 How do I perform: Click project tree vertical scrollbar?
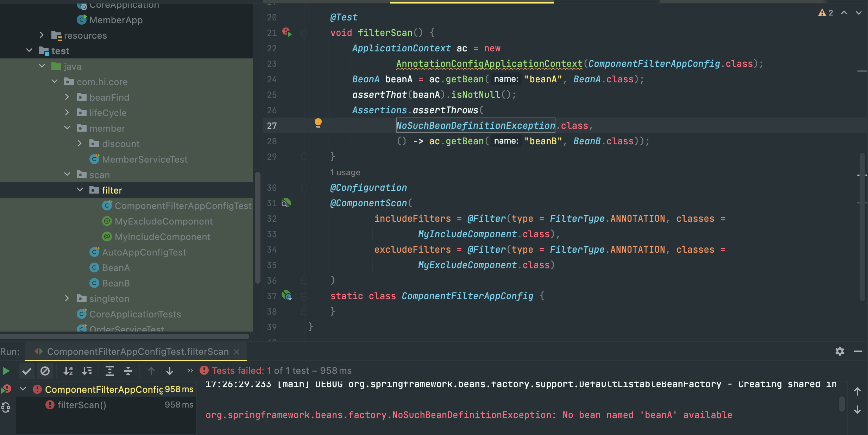257,228
